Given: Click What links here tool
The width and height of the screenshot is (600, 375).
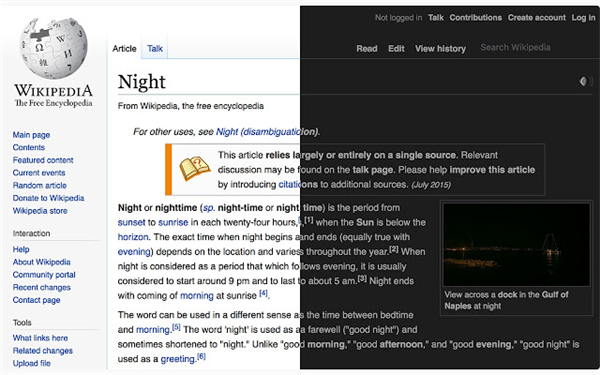Looking at the screenshot, I should (x=40, y=338).
